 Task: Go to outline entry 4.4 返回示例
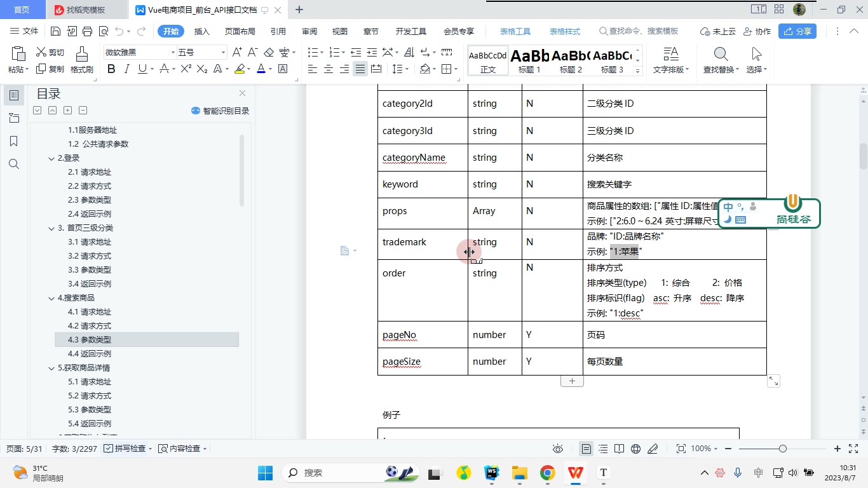(90, 354)
